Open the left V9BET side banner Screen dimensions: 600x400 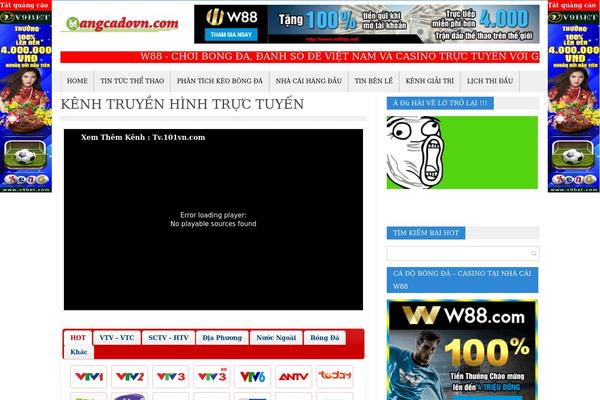(26, 101)
